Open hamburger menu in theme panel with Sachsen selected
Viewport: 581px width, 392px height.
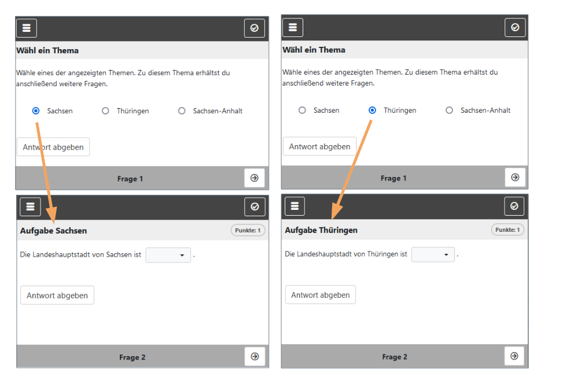pyautogui.click(x=27, y=28)
